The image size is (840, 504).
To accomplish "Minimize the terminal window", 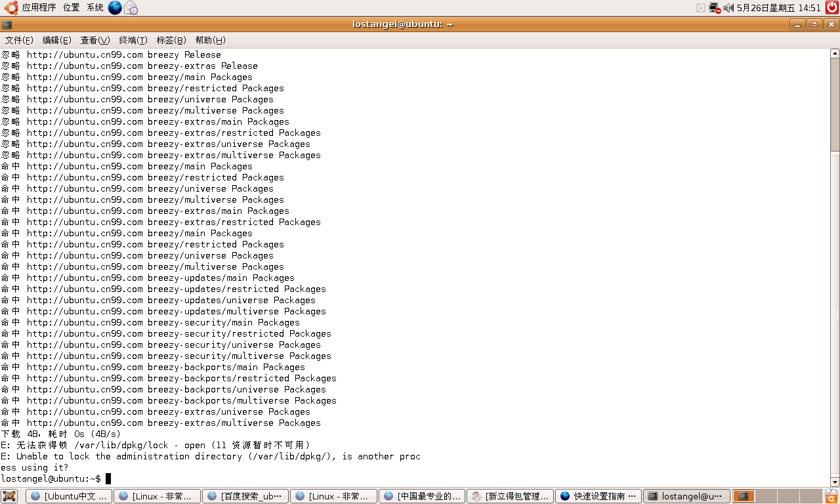I will click(798, 24).
